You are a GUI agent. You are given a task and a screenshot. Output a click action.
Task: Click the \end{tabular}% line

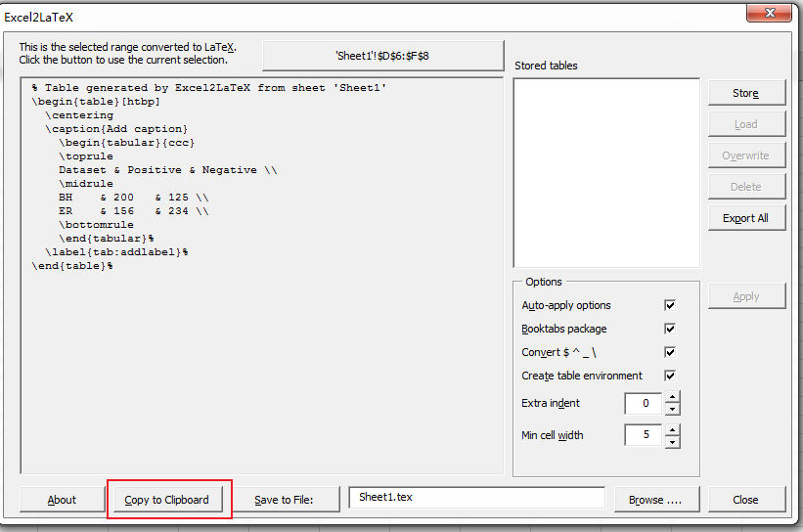point(107,239)
